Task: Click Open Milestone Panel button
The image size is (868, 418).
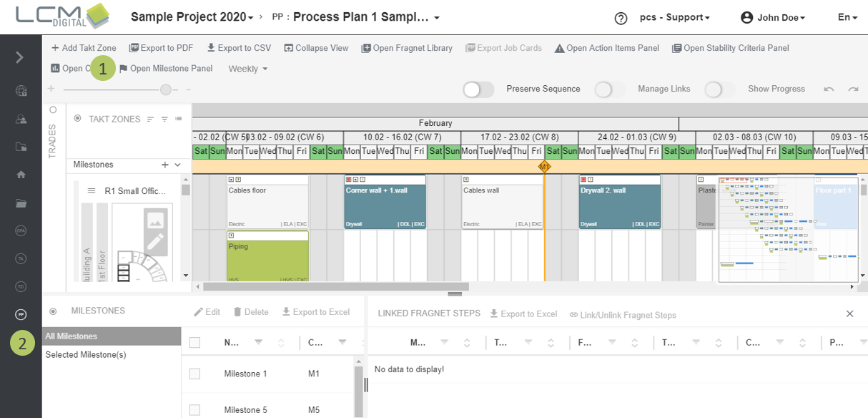Action: pos(165,69)
